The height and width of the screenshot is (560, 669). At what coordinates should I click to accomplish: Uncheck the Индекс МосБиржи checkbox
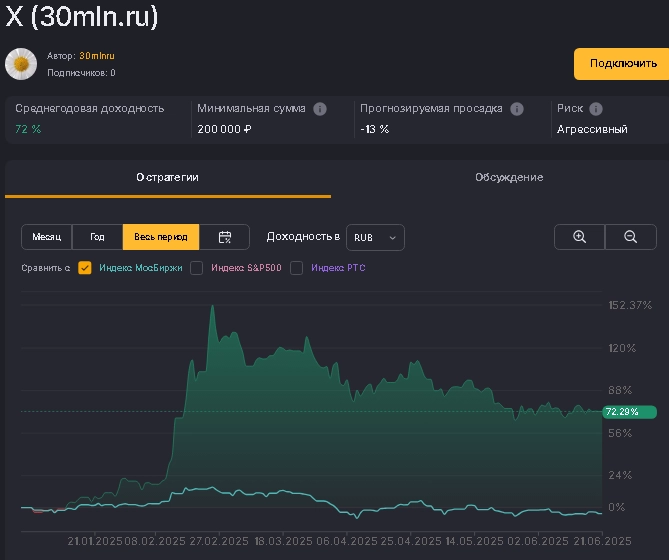[x=85, y=268]
